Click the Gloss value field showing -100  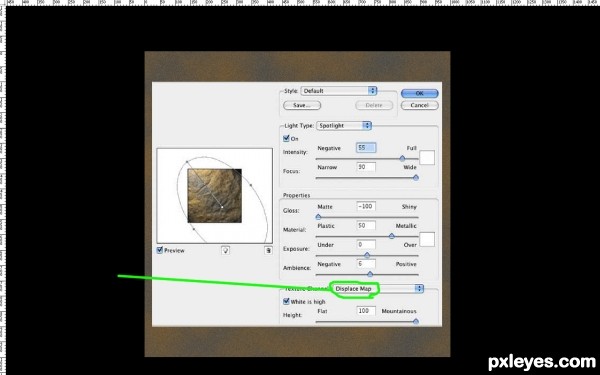(x=366, y=206)
